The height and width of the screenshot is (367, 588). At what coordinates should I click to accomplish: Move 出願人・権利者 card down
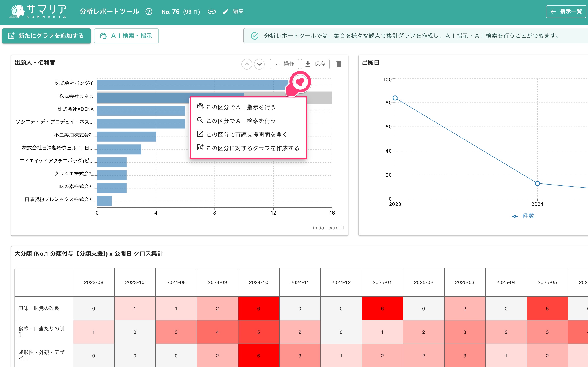coord(259,64)
